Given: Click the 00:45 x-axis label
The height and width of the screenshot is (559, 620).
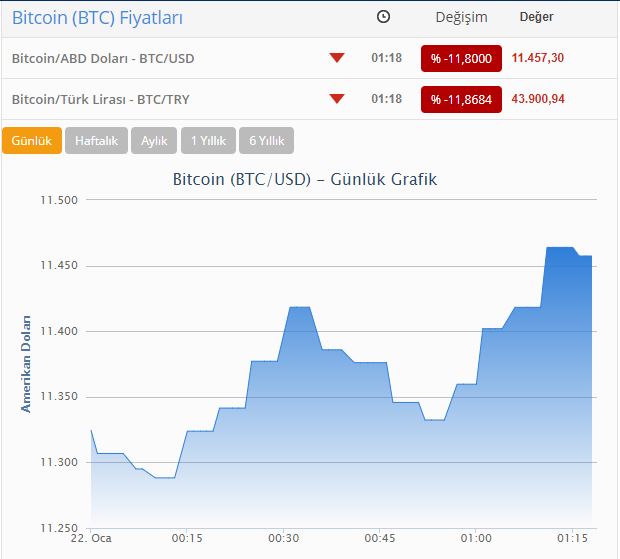Looking at the screenshot, I should [380, 538].
